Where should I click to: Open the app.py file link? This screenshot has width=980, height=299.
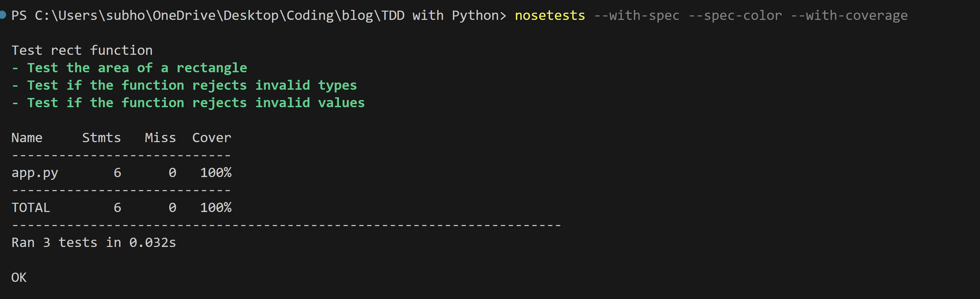pyautogui.click(x=35, y=173)
